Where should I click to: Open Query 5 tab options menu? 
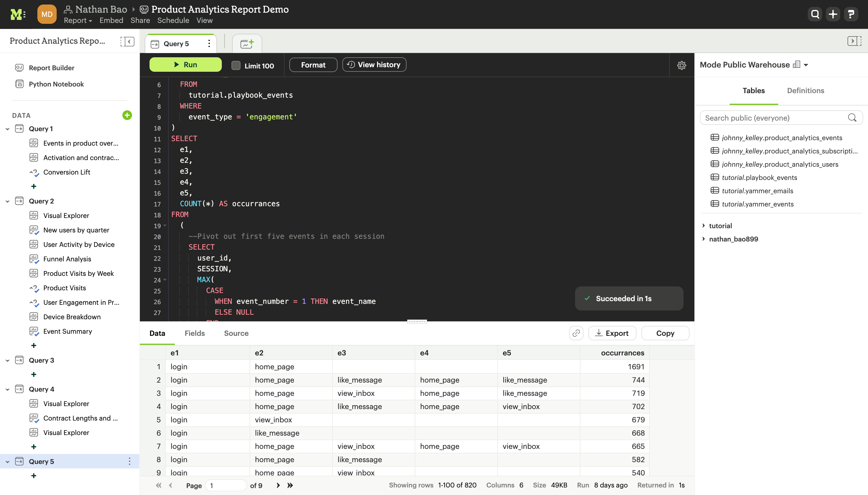(209, 43)
